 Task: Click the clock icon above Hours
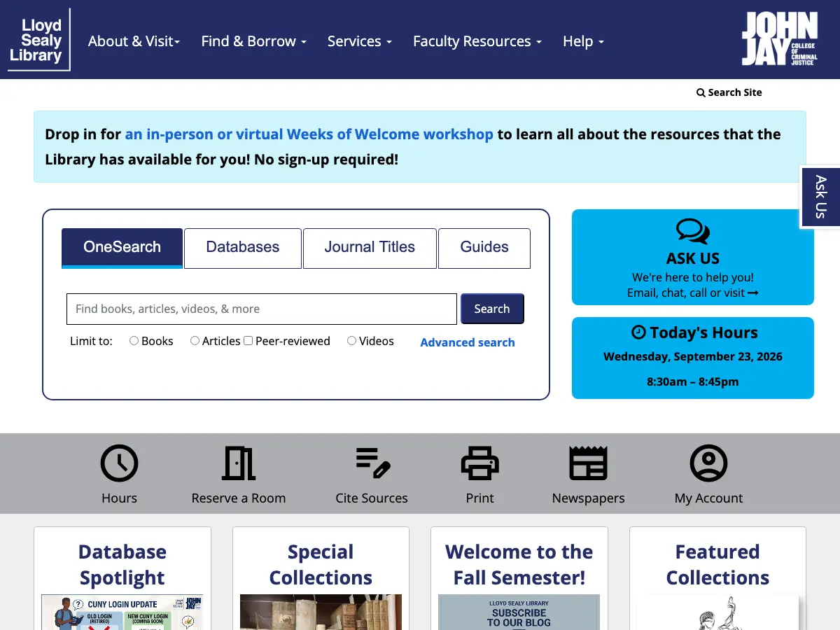pyautogui.click(x=119, y=463)
